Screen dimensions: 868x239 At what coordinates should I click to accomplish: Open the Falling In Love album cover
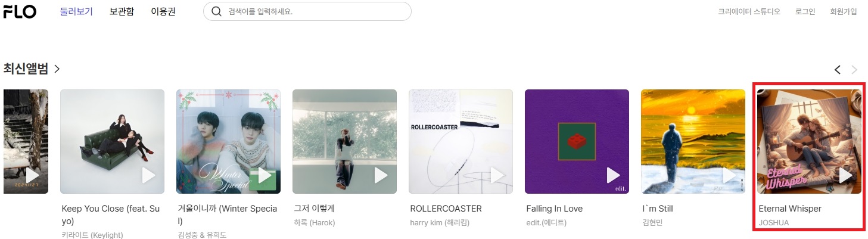[x=577, y=141]
